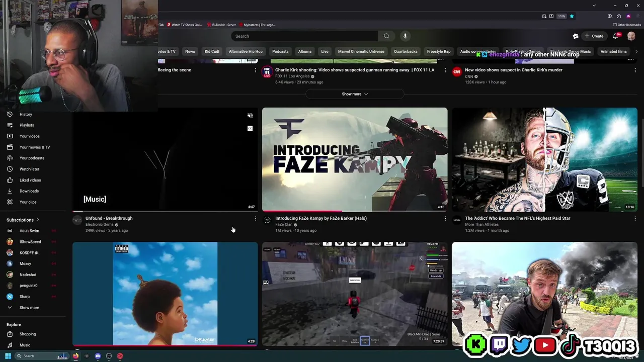Open the browser hamburger menu
The image size is (644, 362).
638,16
